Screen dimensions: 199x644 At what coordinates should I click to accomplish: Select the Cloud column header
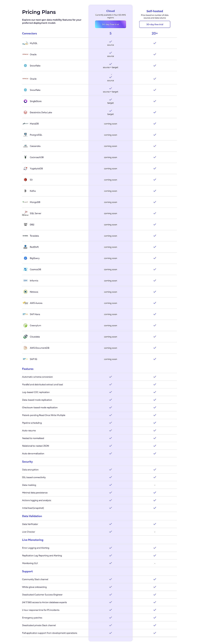click(x=110, y=11)
